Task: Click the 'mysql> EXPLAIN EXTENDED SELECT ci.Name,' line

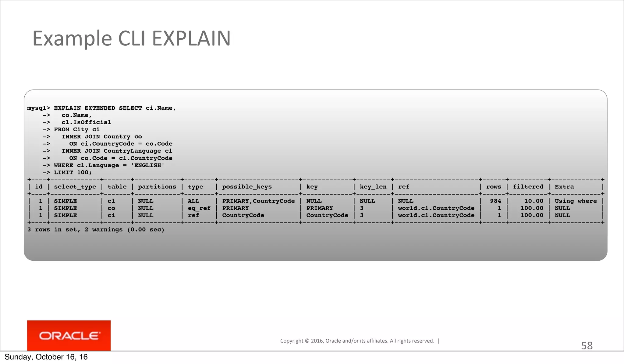Action: pos(102,108)
